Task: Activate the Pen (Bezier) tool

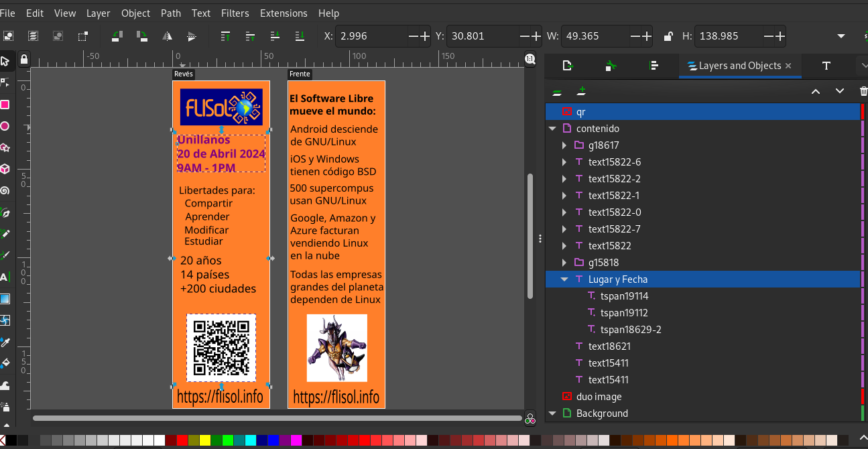Action: (x=5, y=212)
